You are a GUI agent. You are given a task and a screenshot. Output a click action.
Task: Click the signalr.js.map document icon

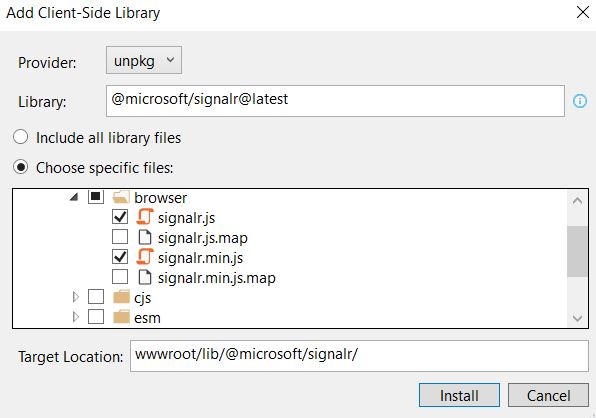pyautogui.click(x=144, y=237)
